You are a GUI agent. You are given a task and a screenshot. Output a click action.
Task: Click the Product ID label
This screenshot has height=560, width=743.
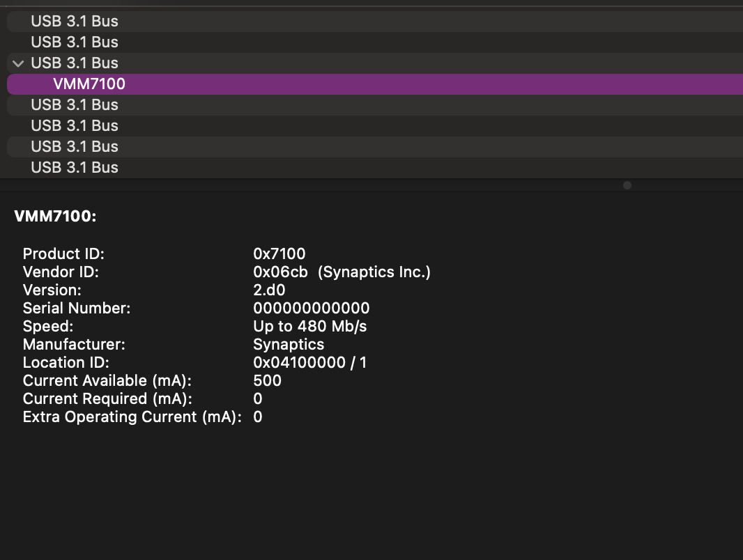click(x=63, y=254)
